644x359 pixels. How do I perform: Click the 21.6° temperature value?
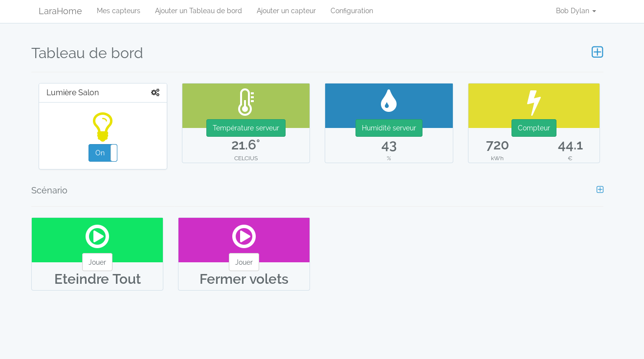point(245,145)
